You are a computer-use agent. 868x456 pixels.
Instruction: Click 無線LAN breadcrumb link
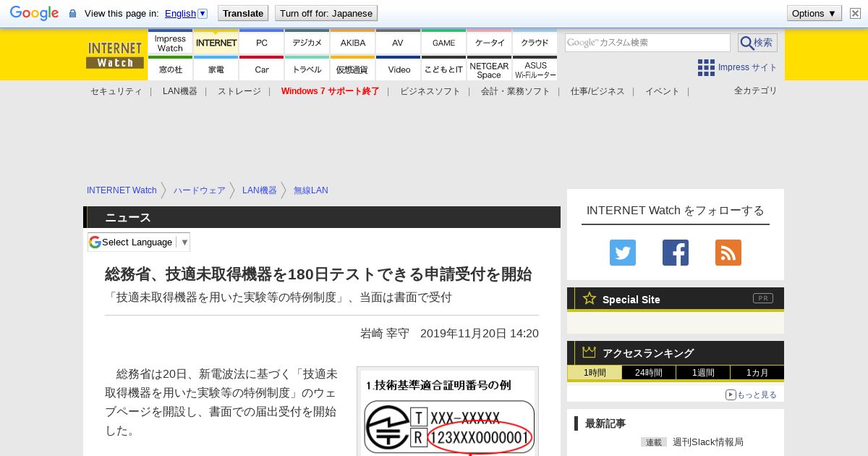point(310,190)
